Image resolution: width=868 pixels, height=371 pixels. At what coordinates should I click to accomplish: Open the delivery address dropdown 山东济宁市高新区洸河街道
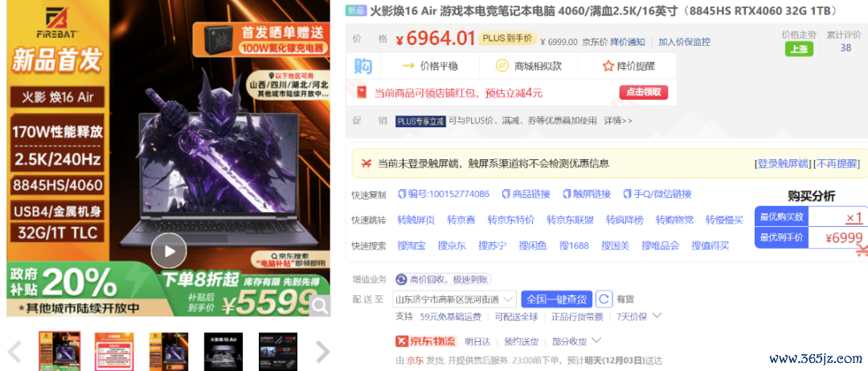[x=454, y=299]
